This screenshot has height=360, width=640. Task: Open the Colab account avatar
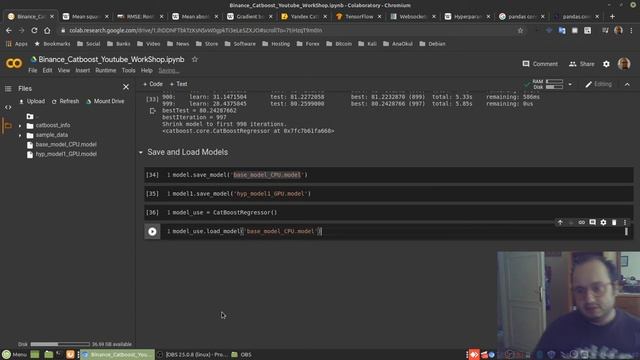coord(624,64)
